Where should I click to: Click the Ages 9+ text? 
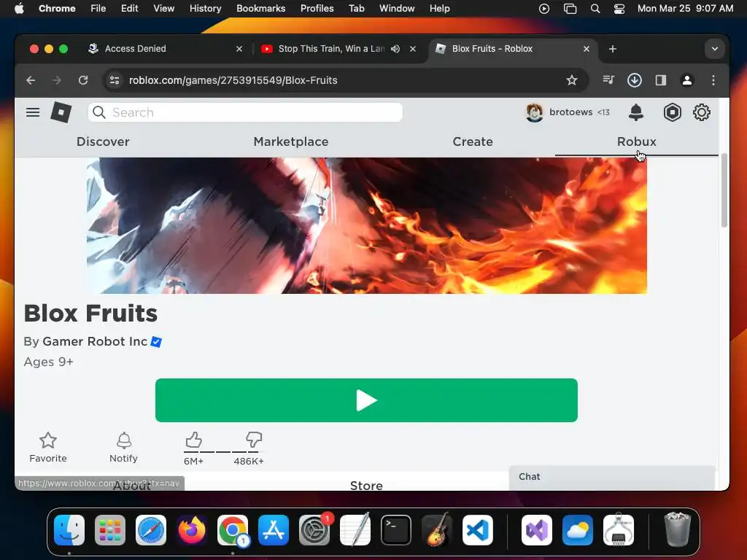[x=49, y=362]
